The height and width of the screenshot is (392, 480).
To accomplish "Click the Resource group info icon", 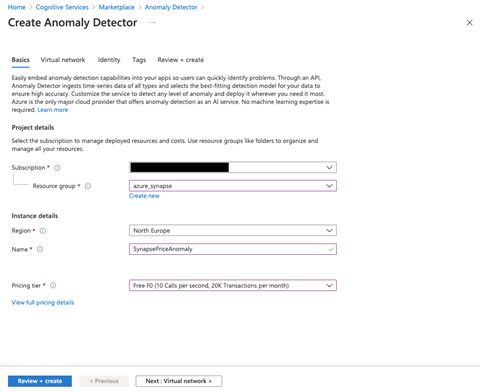I will tap(88, 186).
